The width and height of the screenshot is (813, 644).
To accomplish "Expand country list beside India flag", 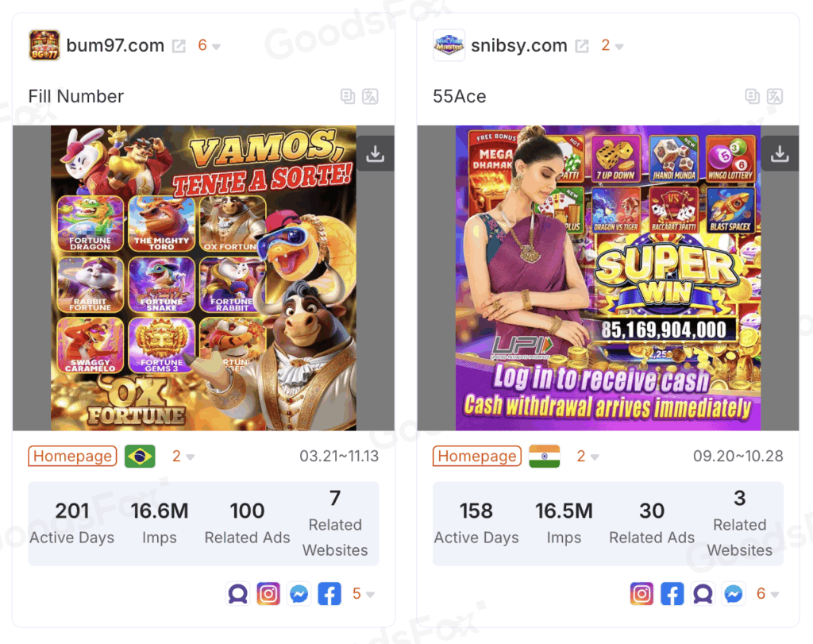I will 588,457.
